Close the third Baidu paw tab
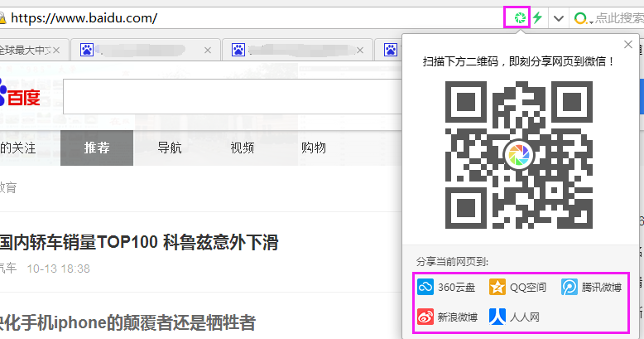The image size is (644, 339). click(x=360, y=51)
